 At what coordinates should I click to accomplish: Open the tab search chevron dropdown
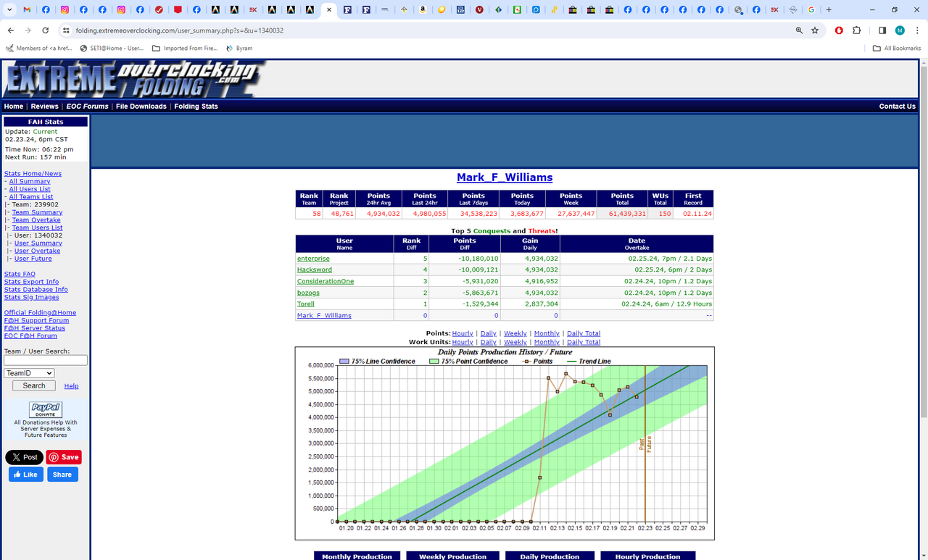[x=9, y=10]
